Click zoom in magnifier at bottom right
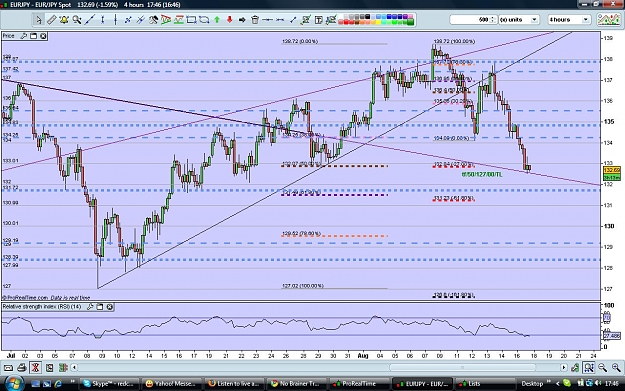This screenshot has height=391, width=625. coord(616,367)
